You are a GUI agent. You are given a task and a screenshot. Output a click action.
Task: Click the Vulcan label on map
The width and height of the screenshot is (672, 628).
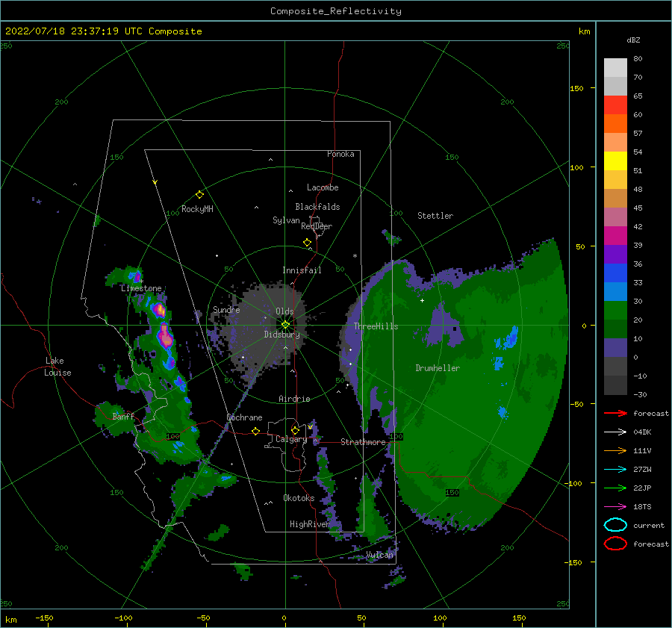[x=379, y=555]
